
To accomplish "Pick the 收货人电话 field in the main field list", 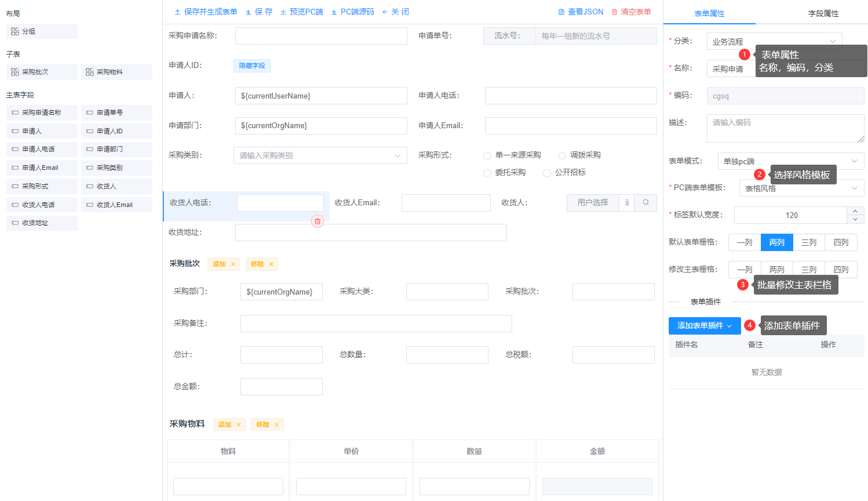I will 42,205.
